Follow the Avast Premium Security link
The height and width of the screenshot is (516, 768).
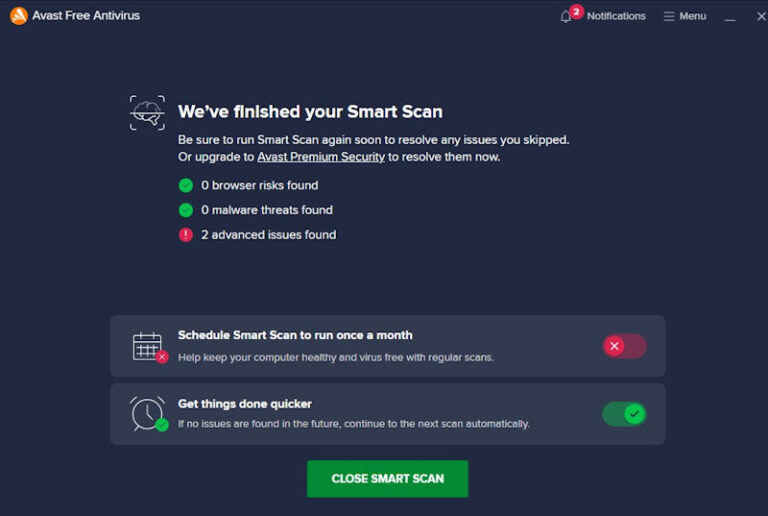321,157
